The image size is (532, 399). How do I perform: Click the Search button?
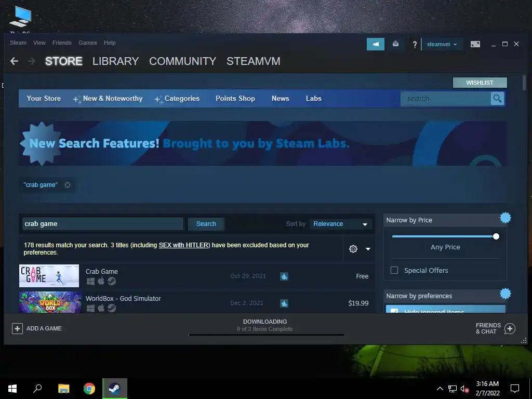tap(206, 224)
